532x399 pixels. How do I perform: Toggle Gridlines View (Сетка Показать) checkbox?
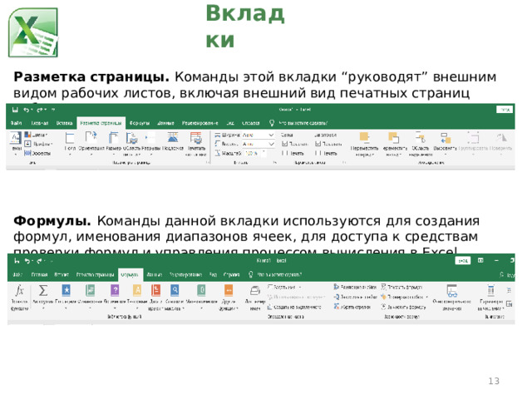pyautogui.click(x=284, y=144)
